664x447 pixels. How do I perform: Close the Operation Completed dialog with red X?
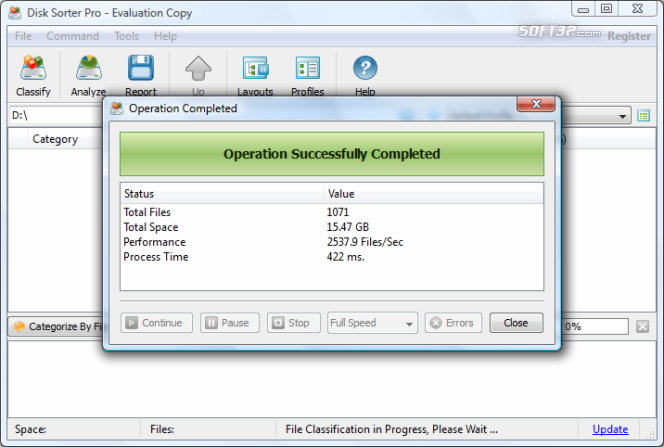pyautogui.click(x=536, y=104)
